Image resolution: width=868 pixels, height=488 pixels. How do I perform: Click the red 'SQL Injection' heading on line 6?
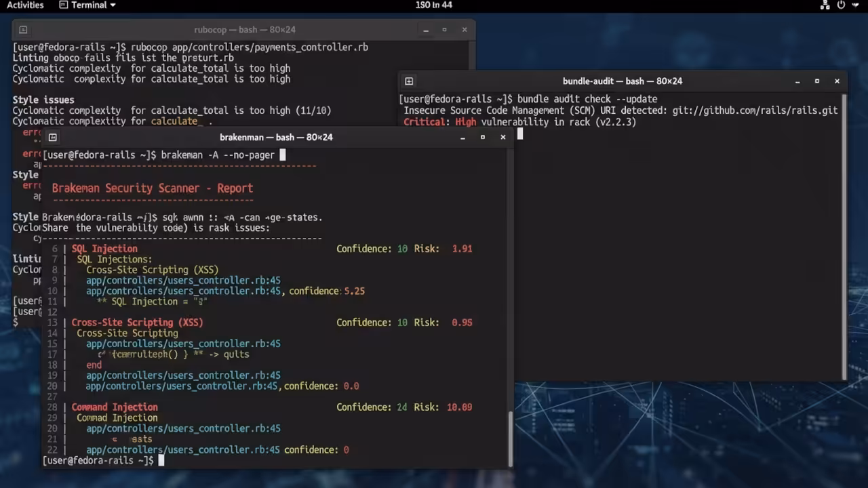[104, 249]
